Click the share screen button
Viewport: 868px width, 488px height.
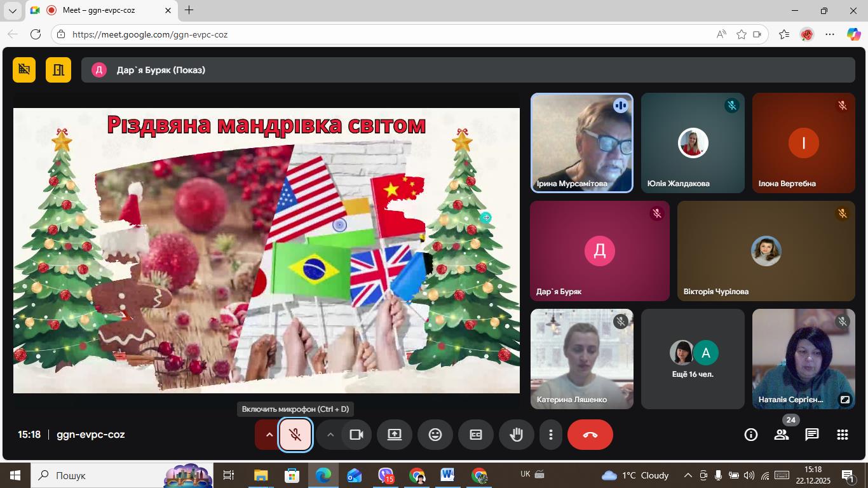tap(395, 435)
